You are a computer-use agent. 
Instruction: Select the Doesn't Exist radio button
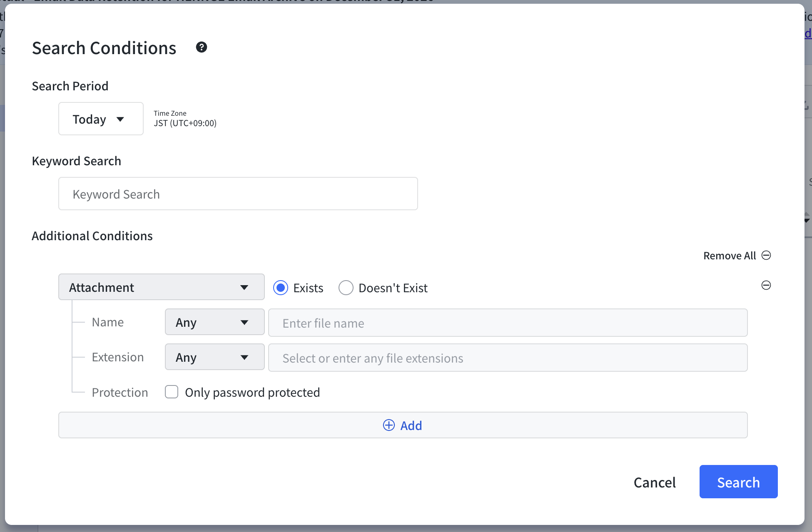pyautogui.click(x=346, y=288)
